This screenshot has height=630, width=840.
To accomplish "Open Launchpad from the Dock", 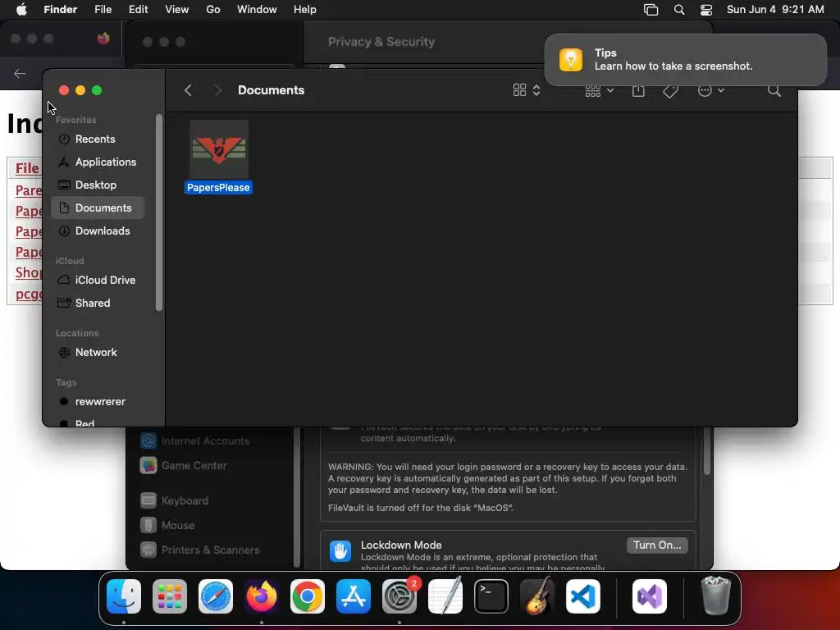I will [170, 596].
